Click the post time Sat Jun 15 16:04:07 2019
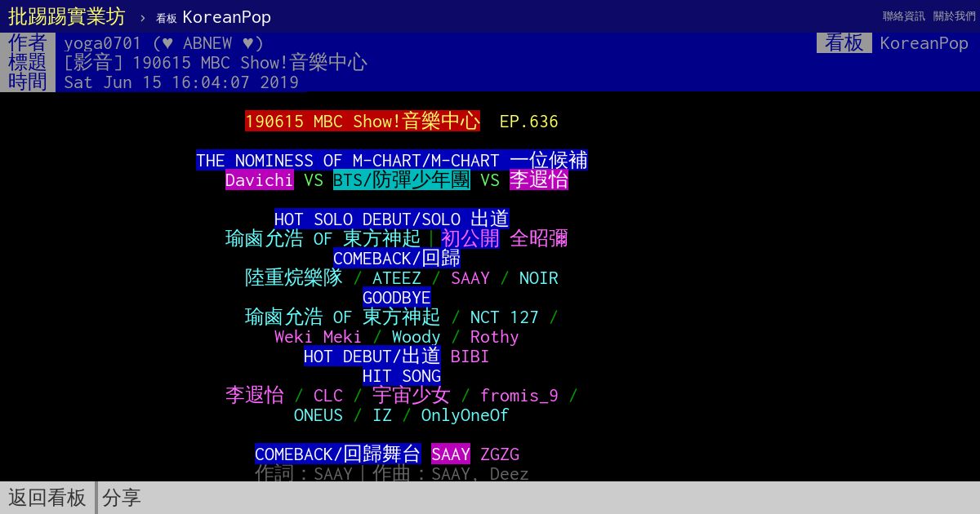 (x=181, y=82)
